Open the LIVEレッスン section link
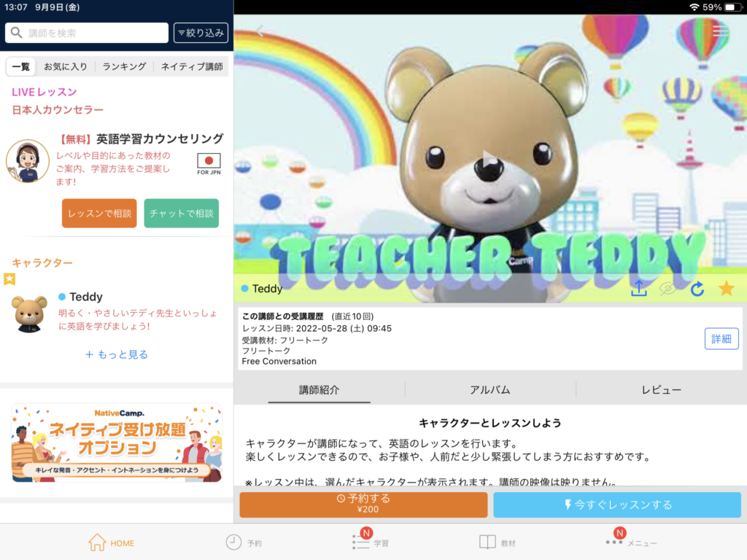 (x=44, y=92)
